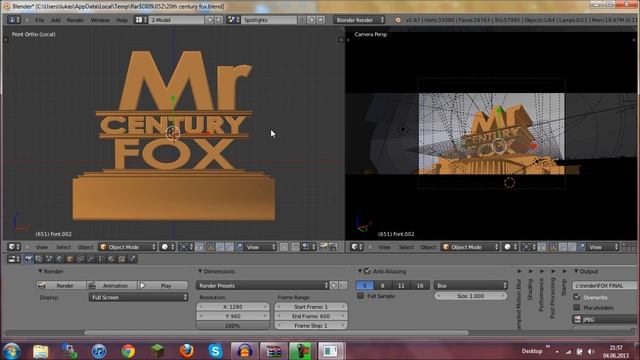Open left viewport View menu
Screen dimensions: 640x360
pos(42,247)
